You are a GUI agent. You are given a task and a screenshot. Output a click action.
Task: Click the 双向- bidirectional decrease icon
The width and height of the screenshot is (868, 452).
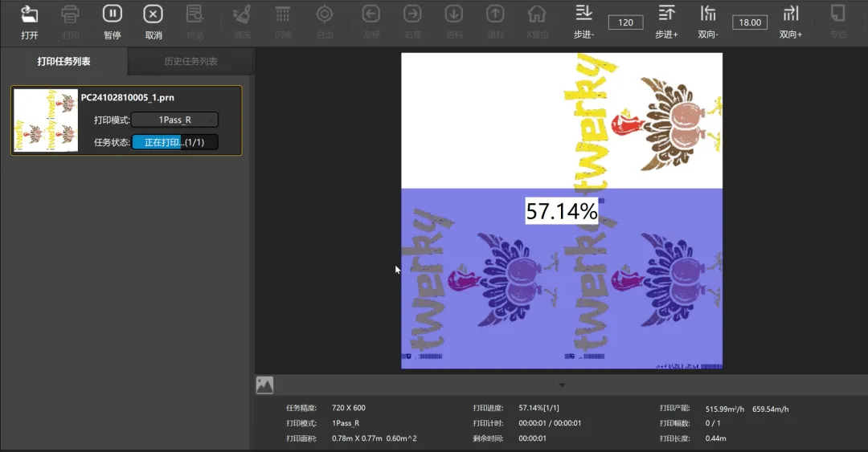coord(708,14)
